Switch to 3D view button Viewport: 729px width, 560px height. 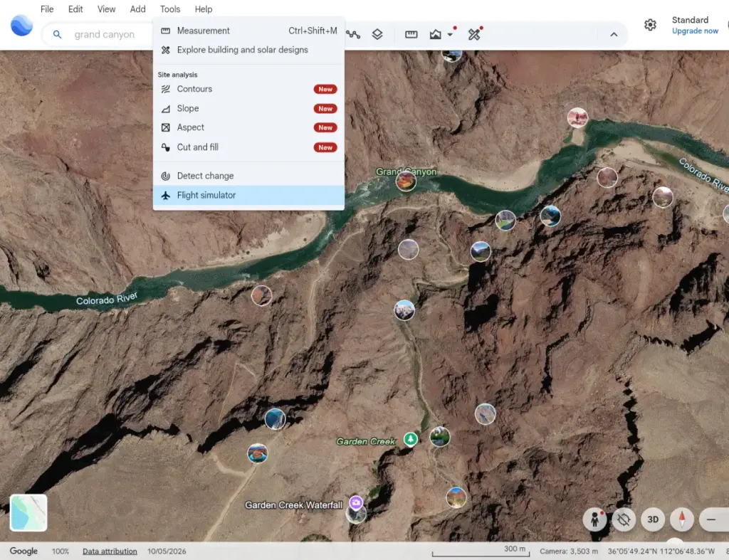[x=653, y=519]
